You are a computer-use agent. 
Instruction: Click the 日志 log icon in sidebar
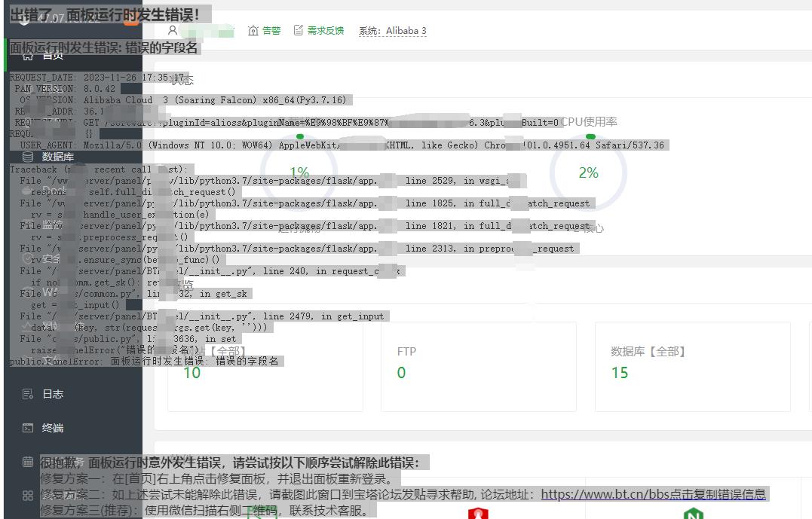28,394
